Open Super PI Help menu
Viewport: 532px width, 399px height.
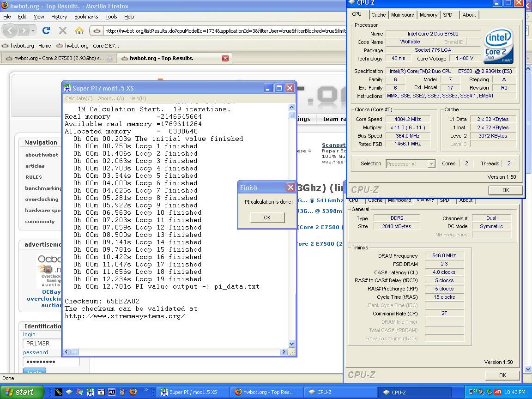138,98
